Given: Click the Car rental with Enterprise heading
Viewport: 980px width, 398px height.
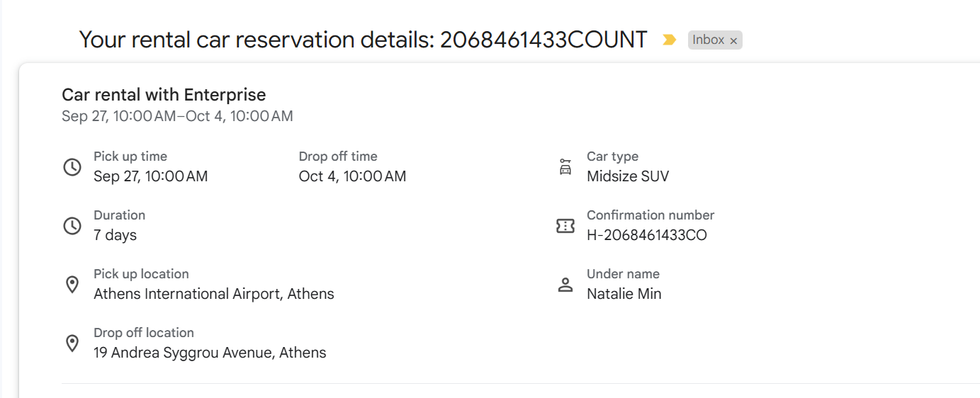Looking at the screenshot, I should coord(164,95).
